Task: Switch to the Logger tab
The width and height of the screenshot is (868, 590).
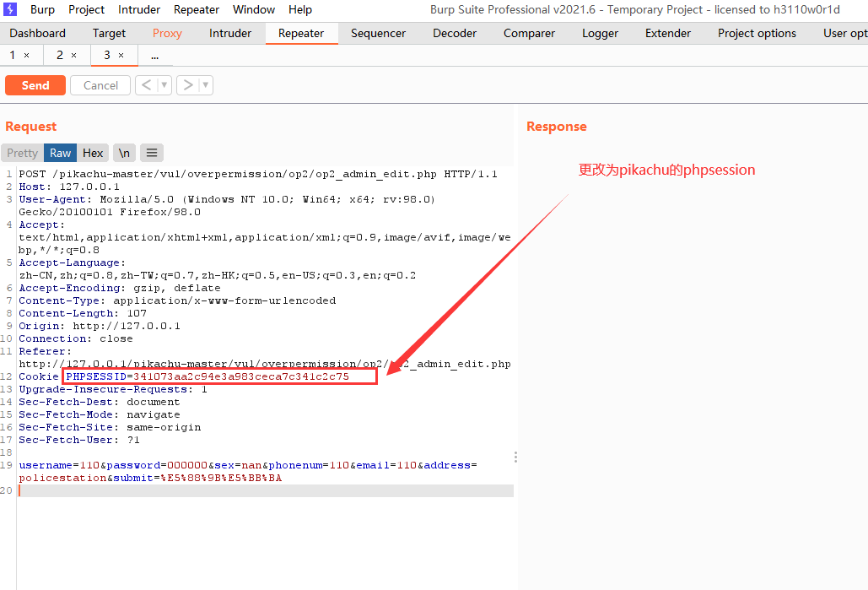Action: click(600, 33)
